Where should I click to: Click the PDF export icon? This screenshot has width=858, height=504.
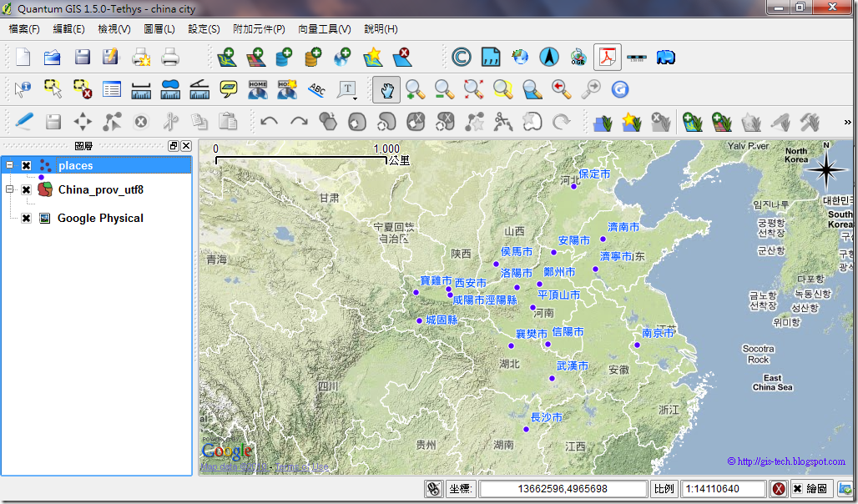pos(608,57)
